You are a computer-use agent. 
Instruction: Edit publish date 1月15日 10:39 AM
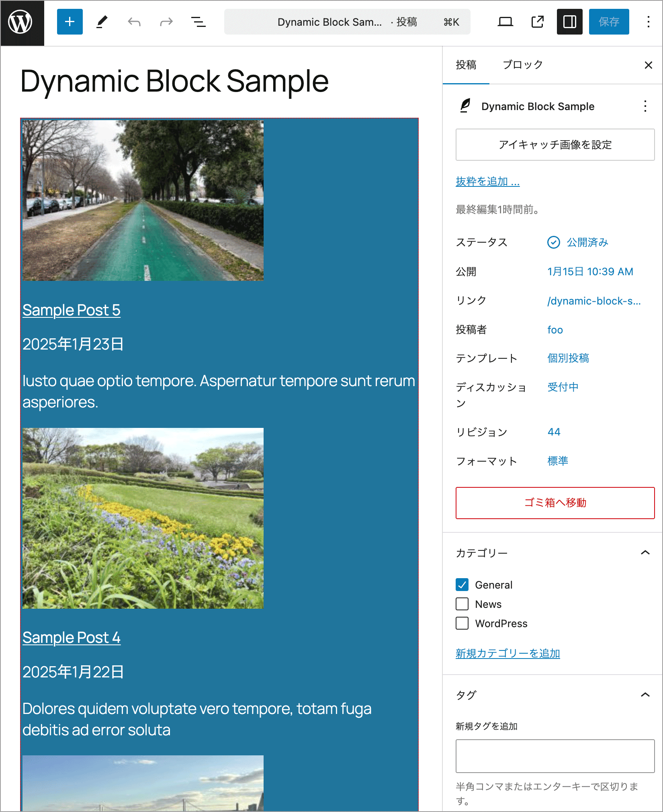590,272
